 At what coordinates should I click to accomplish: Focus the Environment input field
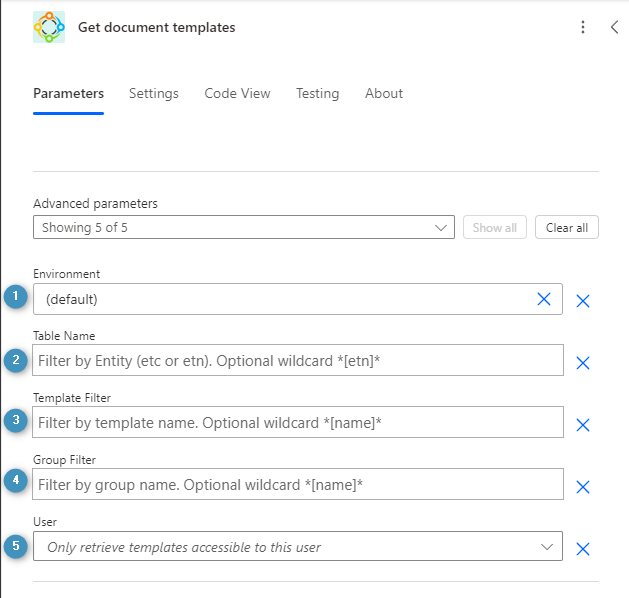pos(298,299)
